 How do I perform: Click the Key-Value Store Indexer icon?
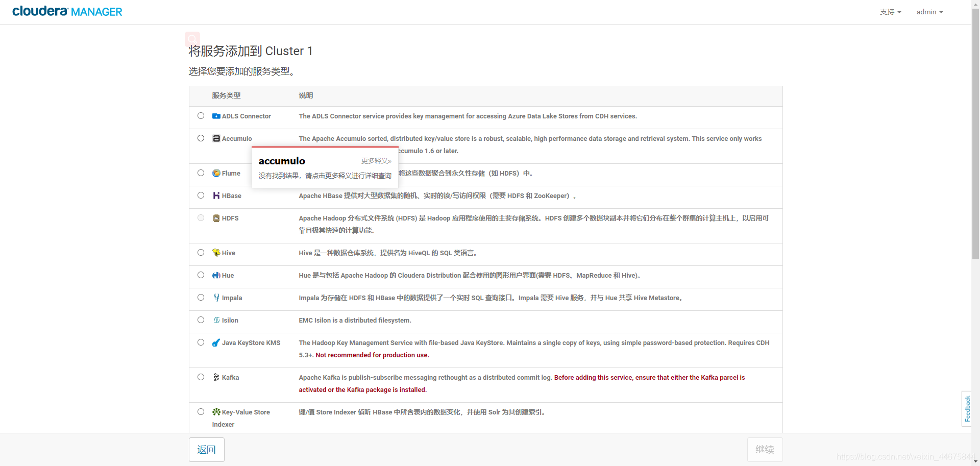[x=216, y=412]
